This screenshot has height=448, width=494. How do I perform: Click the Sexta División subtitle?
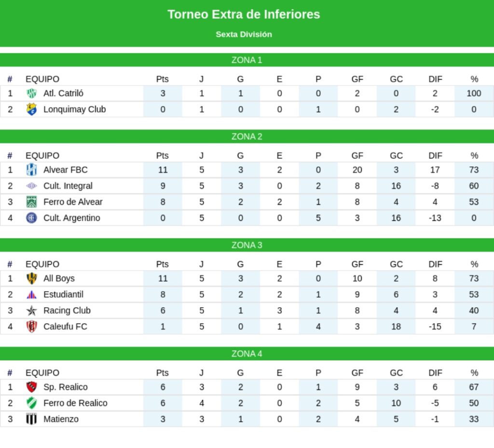tap(244, 34)
